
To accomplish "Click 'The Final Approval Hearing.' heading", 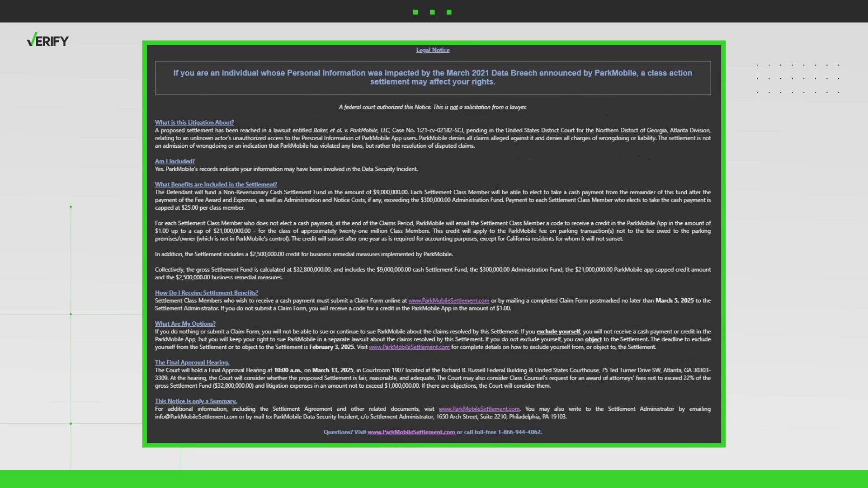I will point(192,362).
